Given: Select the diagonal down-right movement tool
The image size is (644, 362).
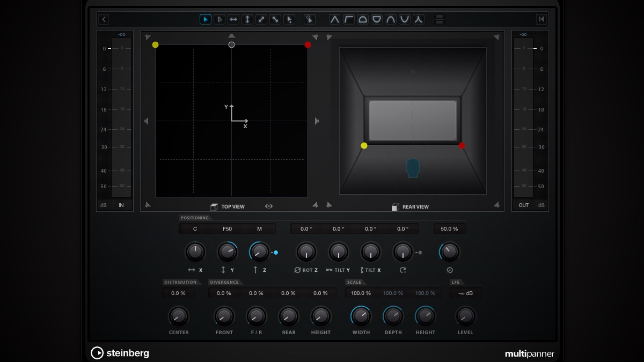Looking at the screenshot, I should 275,19.
